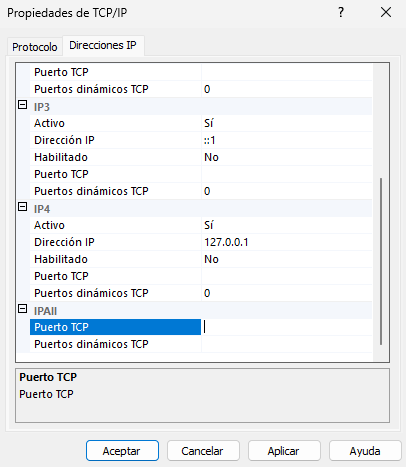Click the IPAll Puerto TCP input field

(286, 327)
